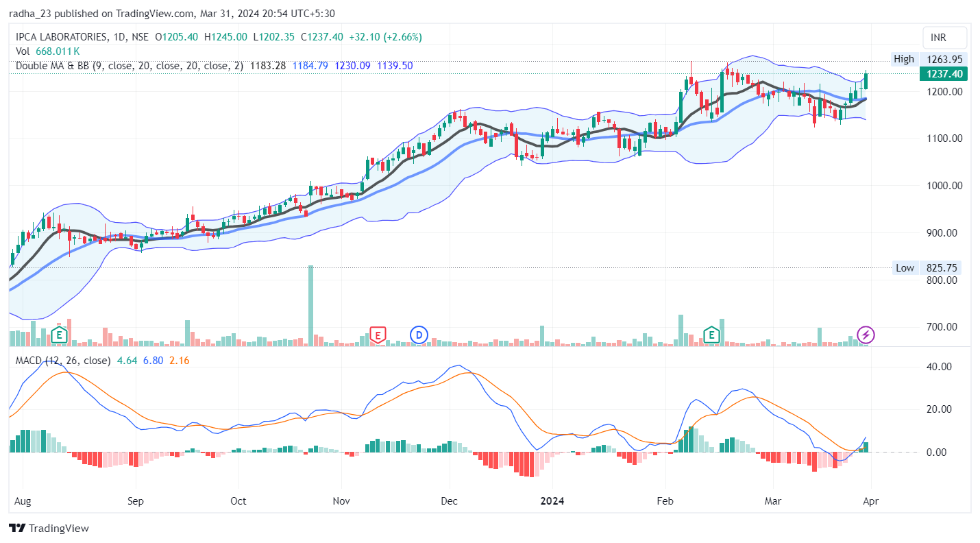The height and width of the screenshot is (543, 980).
Task: Click the 40.00 MACD axis label
Action: pos(938,367)
